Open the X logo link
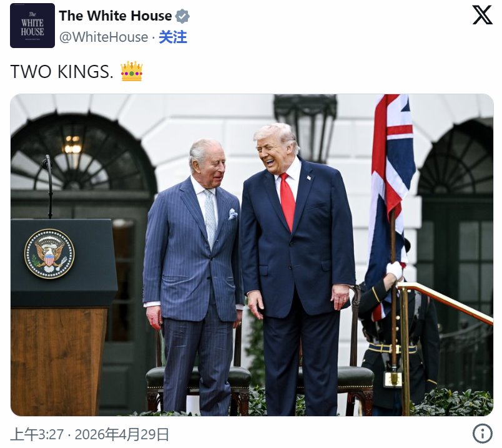 (483, 15)
